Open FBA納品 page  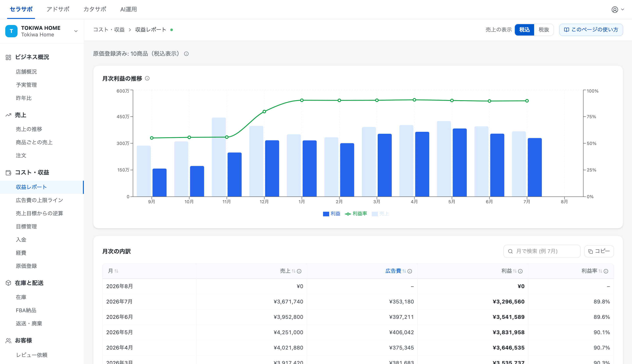point(26,310)
